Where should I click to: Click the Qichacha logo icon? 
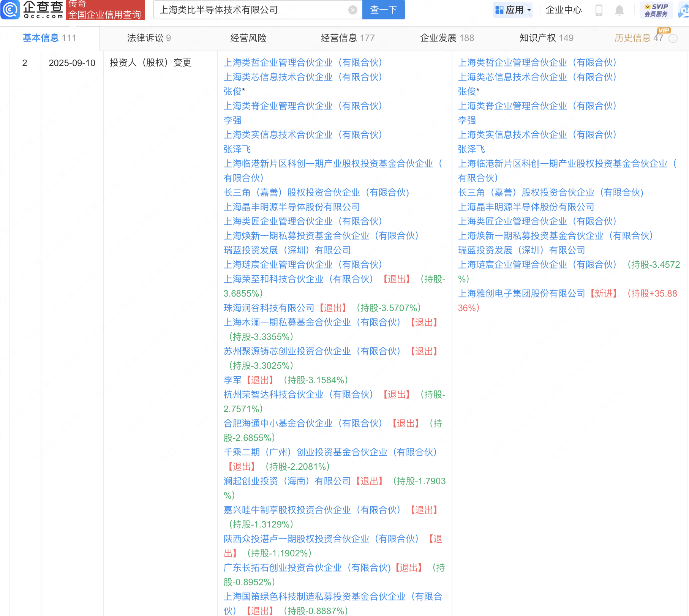tap(10, 10)
